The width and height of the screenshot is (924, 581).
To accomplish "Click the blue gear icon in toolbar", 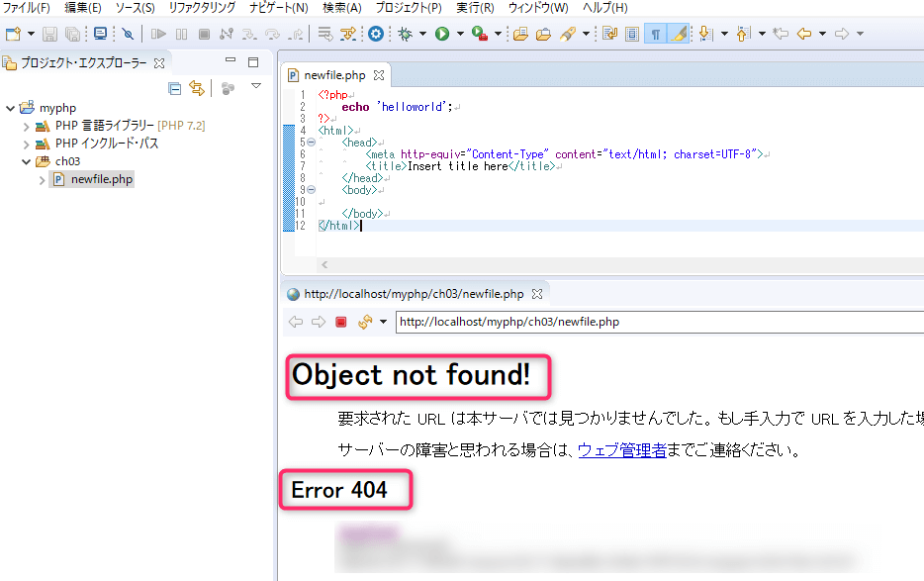I will pyautogui.click(x=376, y=34).
